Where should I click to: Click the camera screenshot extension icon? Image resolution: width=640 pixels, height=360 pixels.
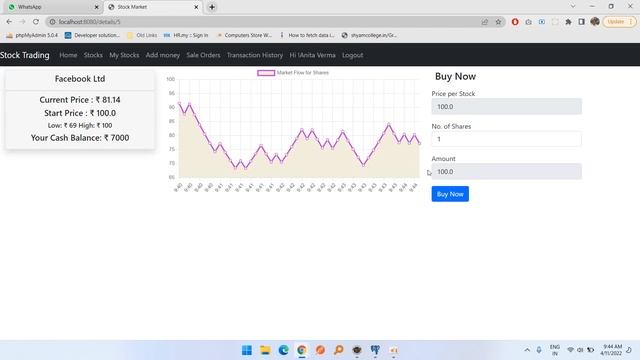(529, 22)
